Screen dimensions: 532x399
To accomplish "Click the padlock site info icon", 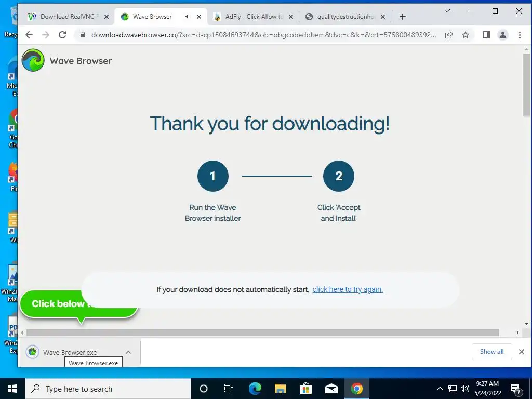I will [x=83, y=35].
